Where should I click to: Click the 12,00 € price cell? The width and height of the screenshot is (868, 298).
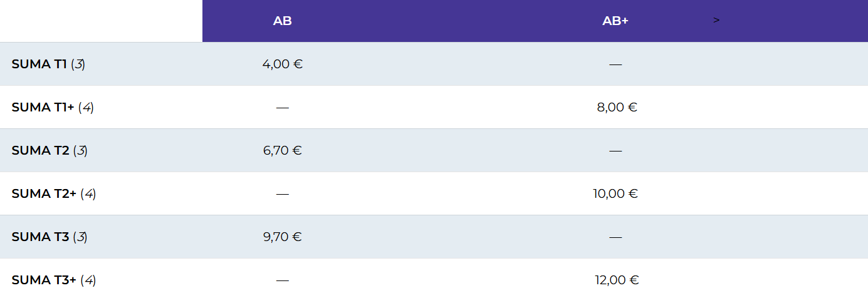click(617, 280)
